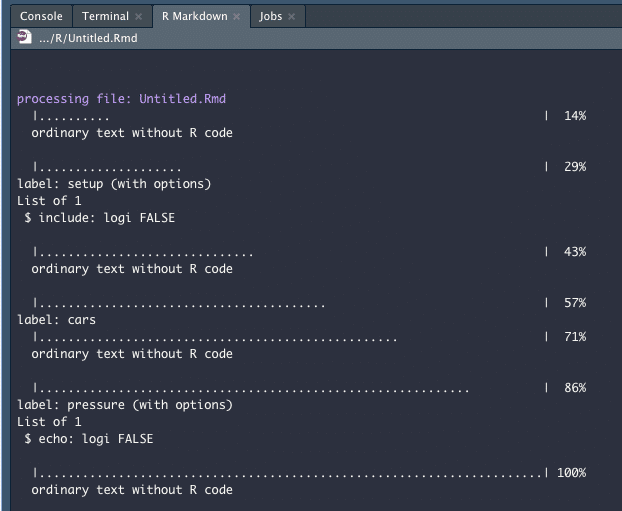
Task: Click the 'label: pressure (with options)' line
Action: pyautogui.click(x=125, y=405)
